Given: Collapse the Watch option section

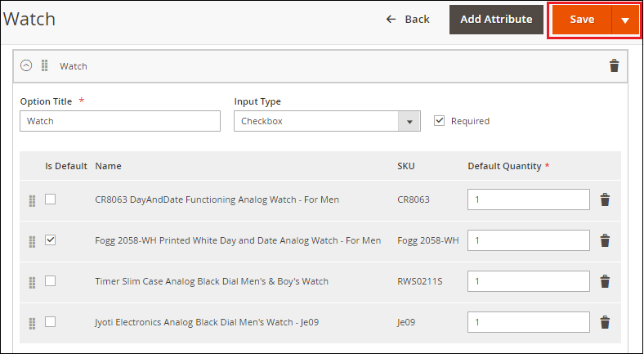Looking at the screenshot, I should point(26,65).
